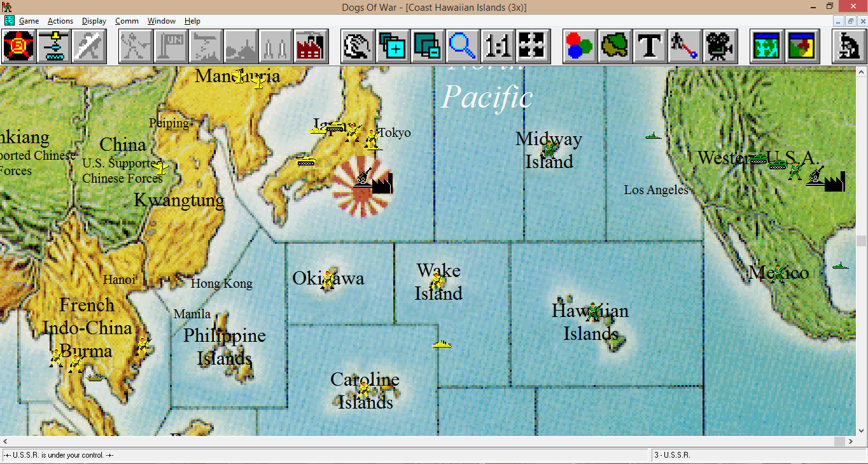Select the magnifying glass zoom tool

click(463, 46)
